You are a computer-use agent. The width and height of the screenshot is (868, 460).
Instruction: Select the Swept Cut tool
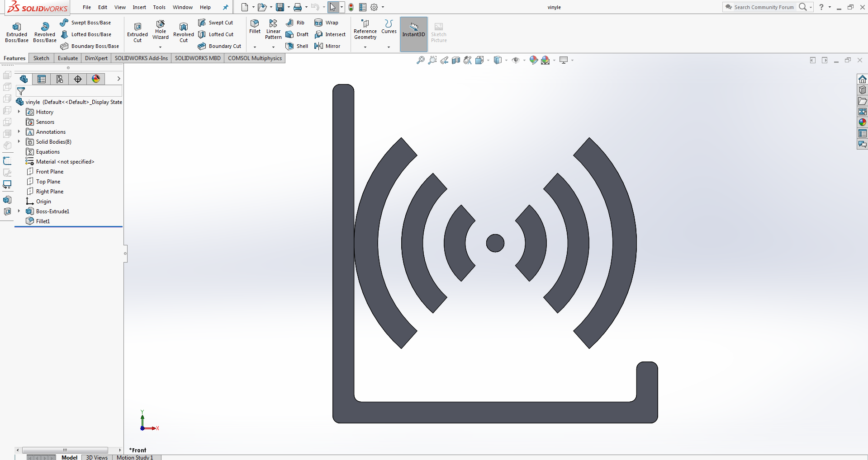click(x=216, y=23)
